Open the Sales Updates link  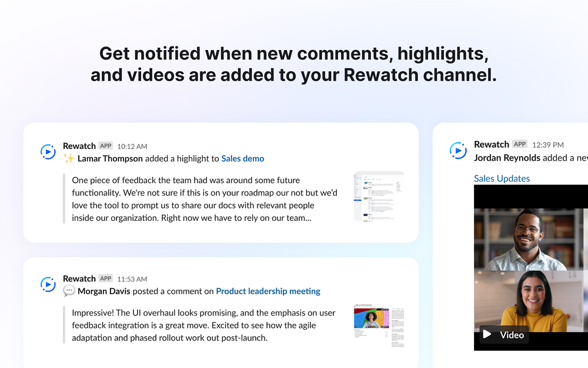coord(502,178)
